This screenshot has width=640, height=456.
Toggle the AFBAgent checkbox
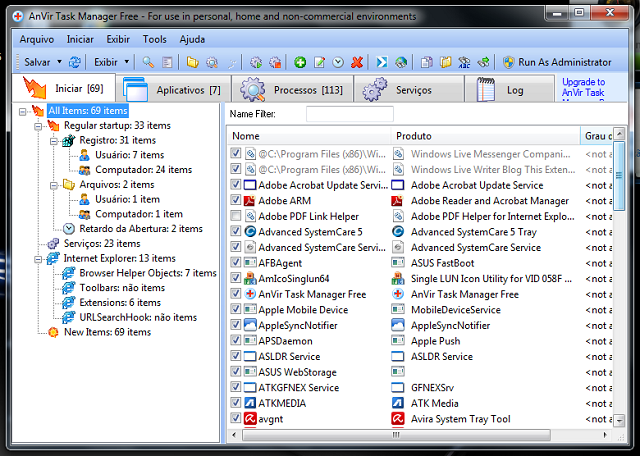click(236, 262)
